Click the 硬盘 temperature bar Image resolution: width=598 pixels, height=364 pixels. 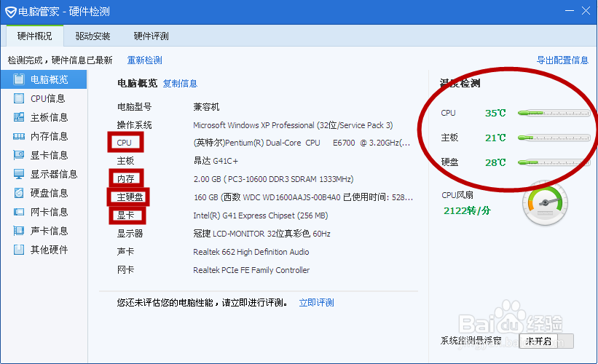pos(554,162)
